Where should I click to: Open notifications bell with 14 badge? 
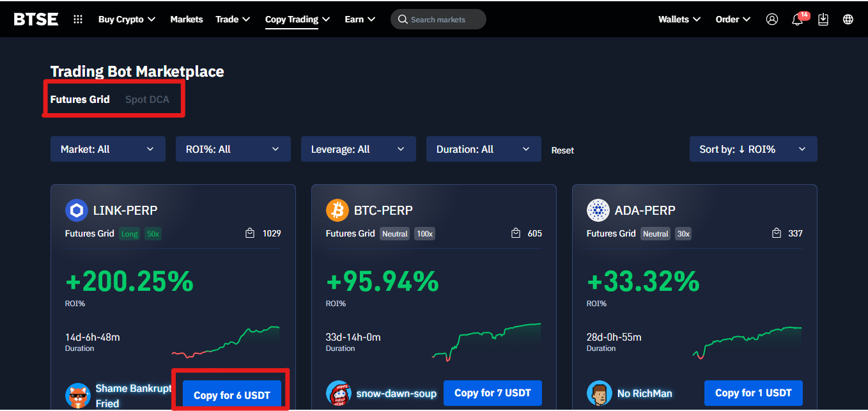pos(797,19)
